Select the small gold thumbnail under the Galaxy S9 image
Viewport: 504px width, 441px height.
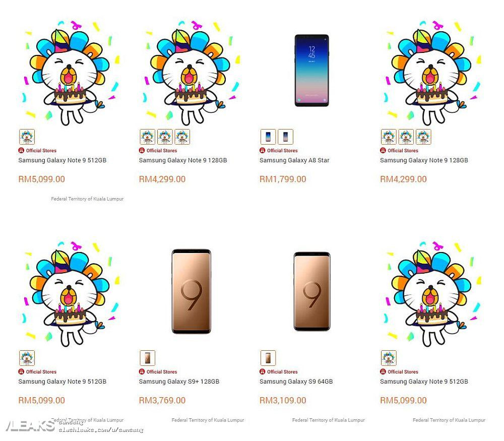point(268,358)
